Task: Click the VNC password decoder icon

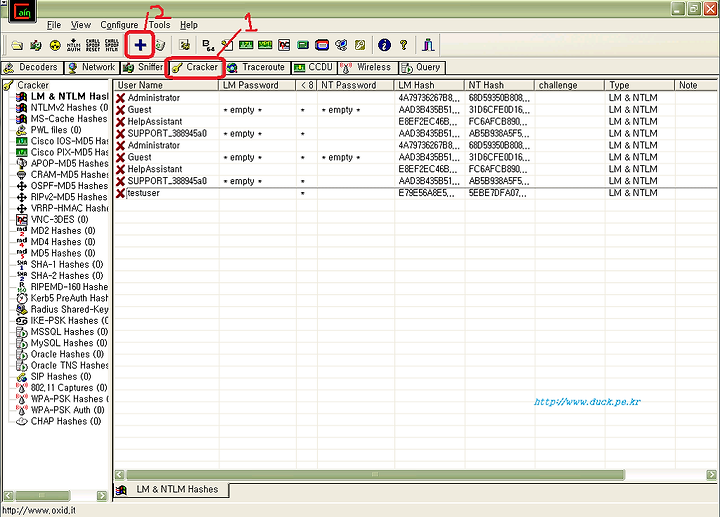Action: click(x=284, y=45)
